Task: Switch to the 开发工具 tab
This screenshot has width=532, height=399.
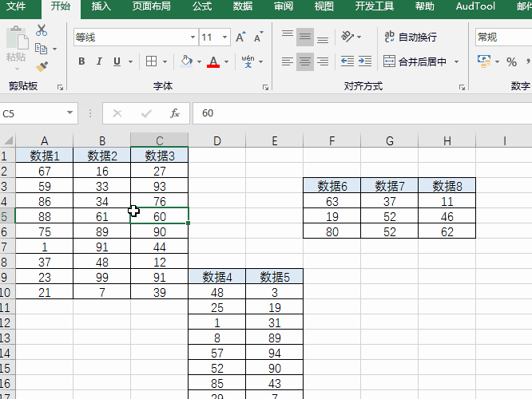Action: (x=374, y=6)
